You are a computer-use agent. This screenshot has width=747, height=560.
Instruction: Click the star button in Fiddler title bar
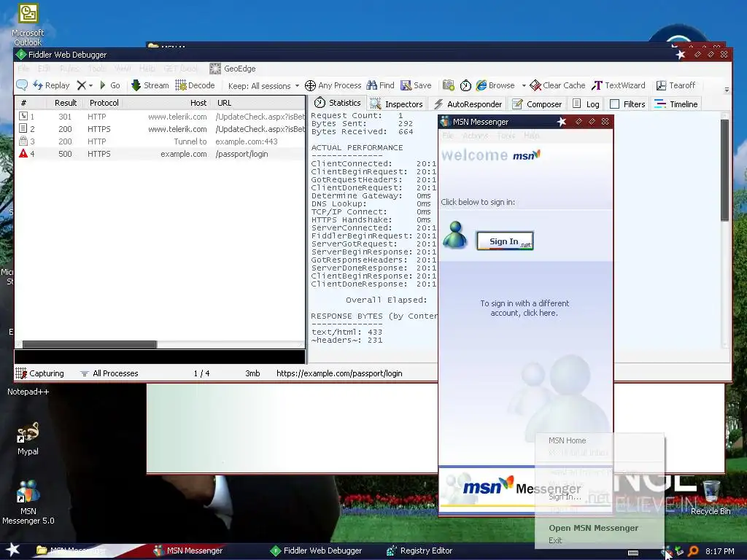coord(681,55)
